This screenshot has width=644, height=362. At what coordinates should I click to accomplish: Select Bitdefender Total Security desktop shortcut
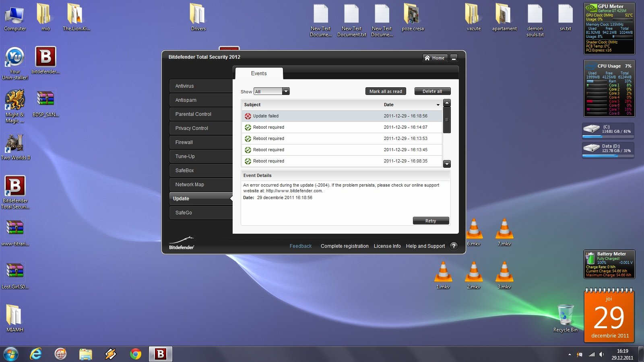(15, 192)
